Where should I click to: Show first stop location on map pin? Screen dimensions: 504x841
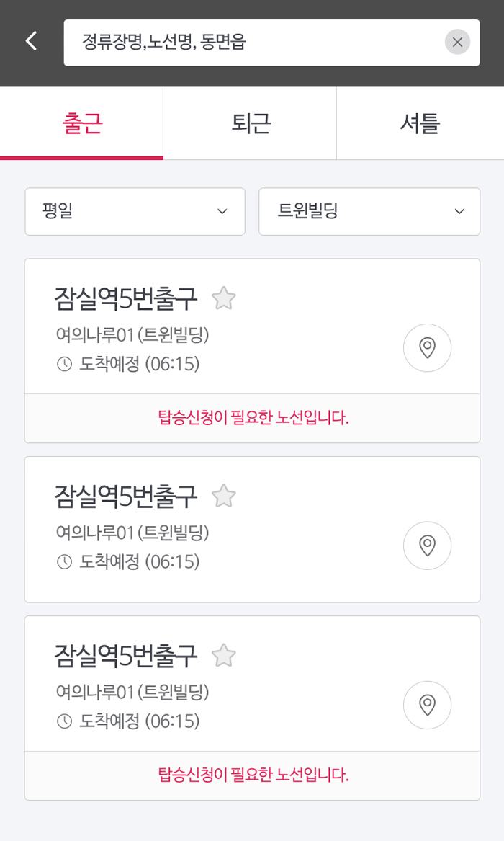point(427,348)
